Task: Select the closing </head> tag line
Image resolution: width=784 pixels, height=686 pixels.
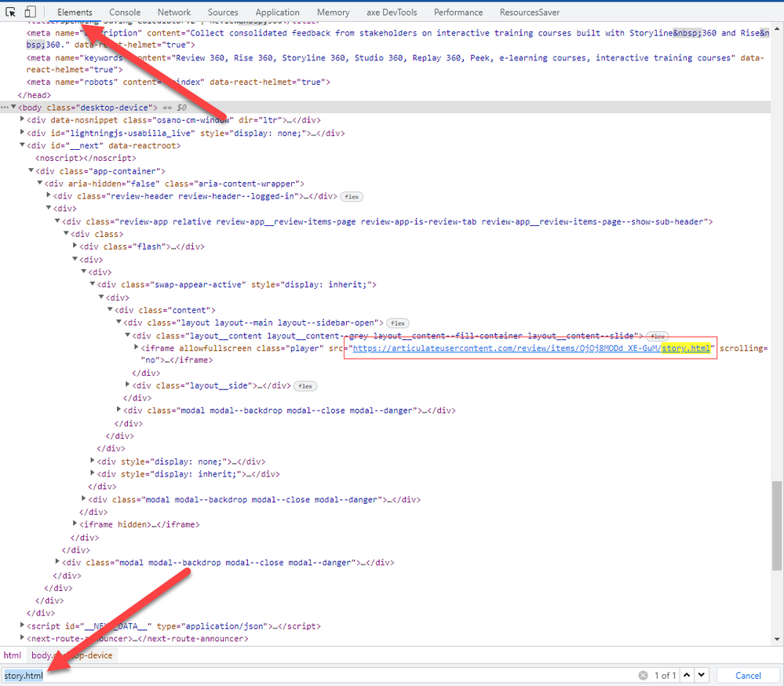Action: tap(34, 95)
